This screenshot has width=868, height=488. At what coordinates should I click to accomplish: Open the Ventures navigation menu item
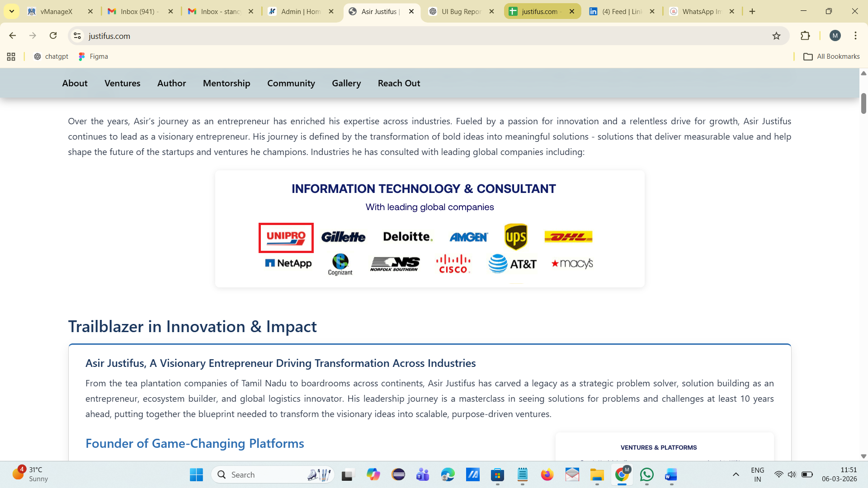click(x=122, y=83)
